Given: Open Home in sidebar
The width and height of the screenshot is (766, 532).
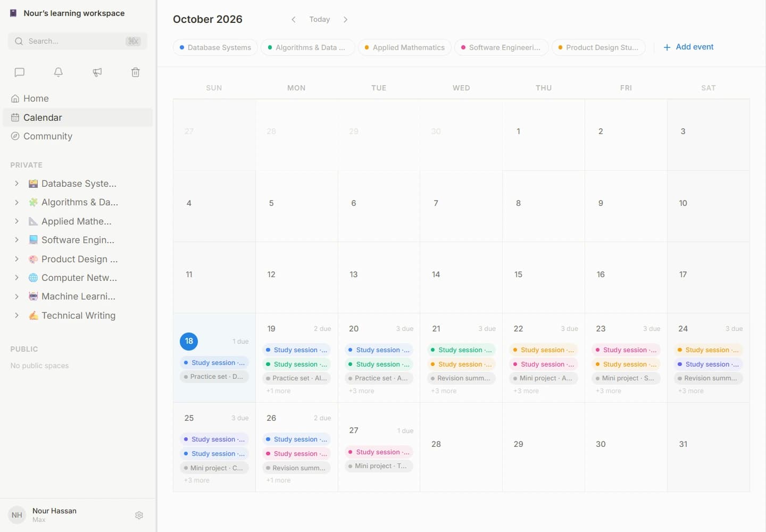Looking at the screenshot, I should 78,98.
